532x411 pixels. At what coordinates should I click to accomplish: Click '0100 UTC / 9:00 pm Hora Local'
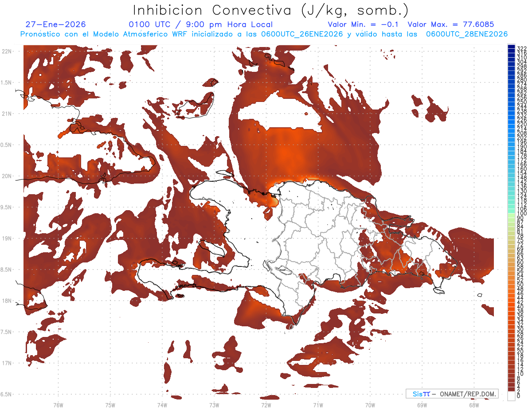click(200, 24)
